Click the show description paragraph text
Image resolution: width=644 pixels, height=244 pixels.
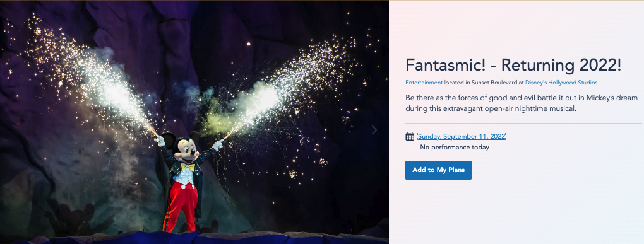tap(521, 103)
